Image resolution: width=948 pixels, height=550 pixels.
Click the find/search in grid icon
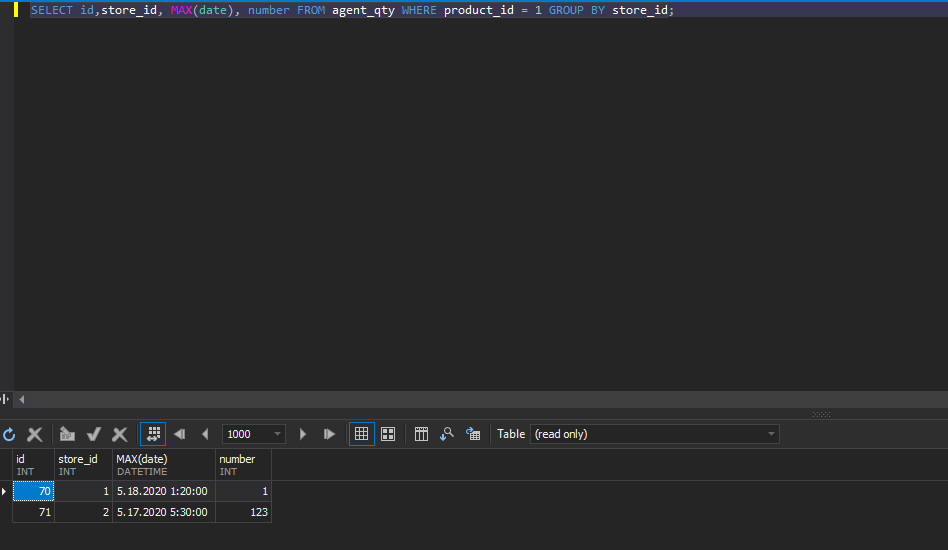447,434
